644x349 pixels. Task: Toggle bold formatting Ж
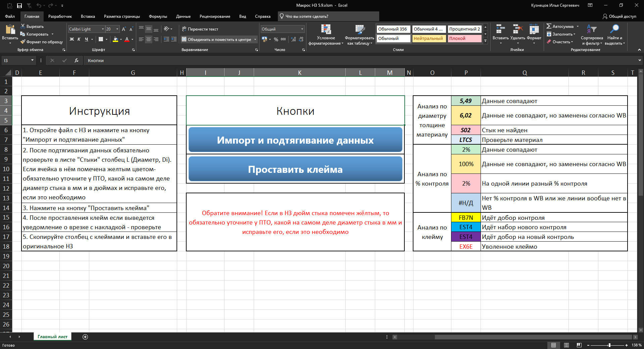(71, 39)
